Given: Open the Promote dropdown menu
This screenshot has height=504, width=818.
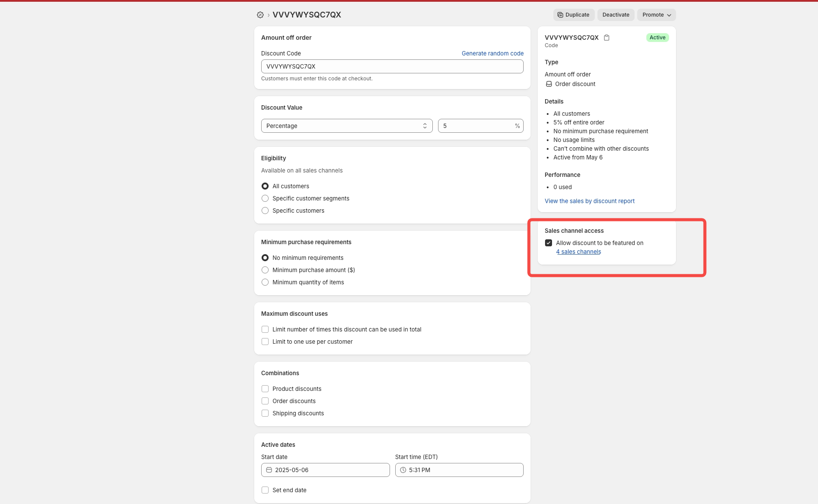Looking at the screenshot, I should pos(656,15).
